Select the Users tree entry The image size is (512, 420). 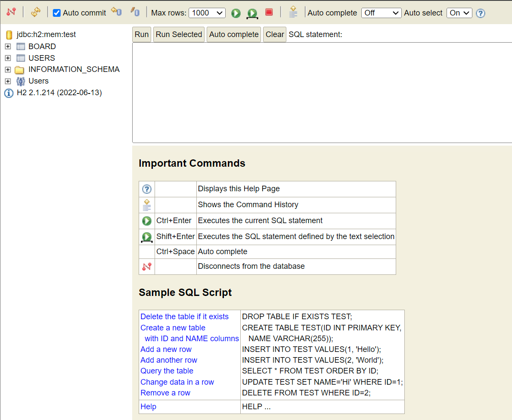click(38, 81)
